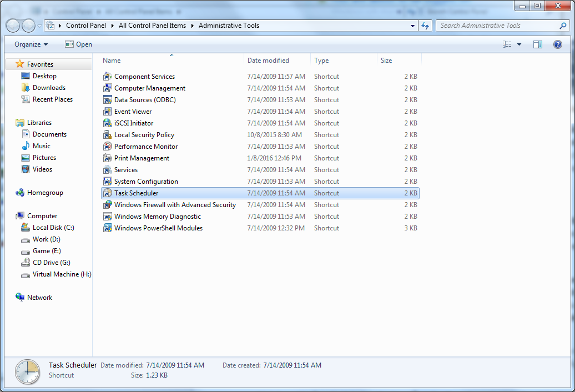Select the Windows PowerShell Modules icon
Viewport: 575px width, 392px height.
click(107, 228)
